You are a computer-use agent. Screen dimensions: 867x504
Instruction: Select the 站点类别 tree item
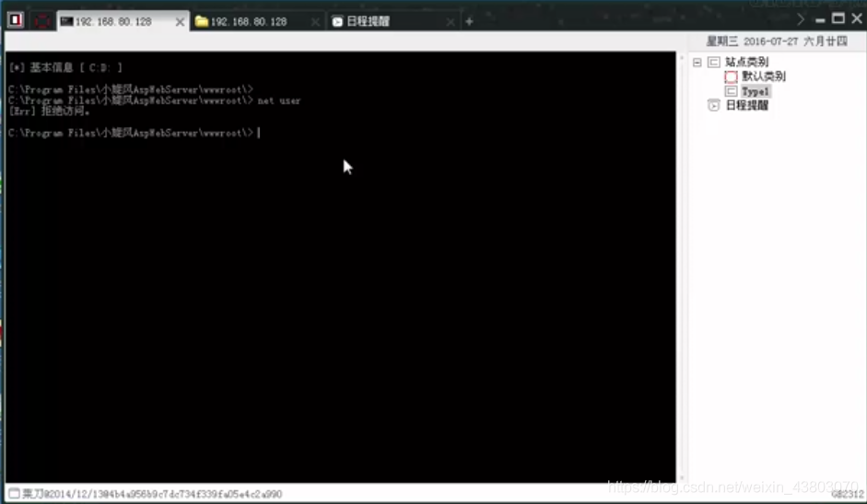tap(746, 62)
